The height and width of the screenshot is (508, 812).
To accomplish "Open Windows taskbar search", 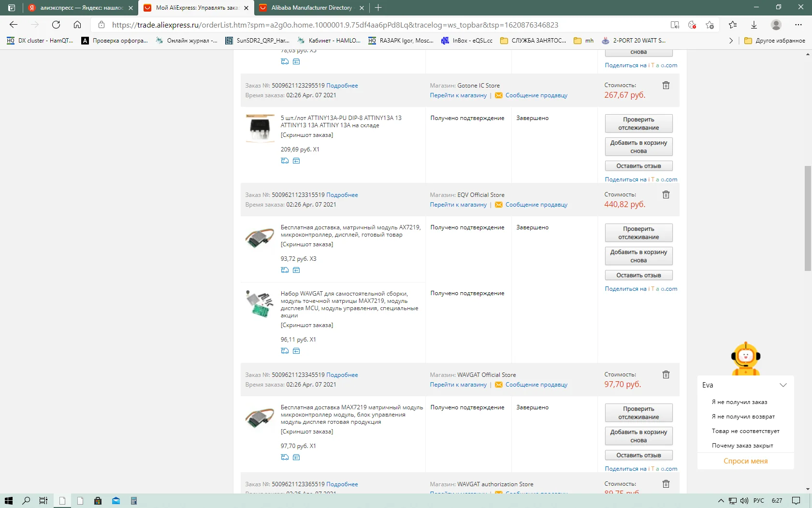I will pos(26,501).
